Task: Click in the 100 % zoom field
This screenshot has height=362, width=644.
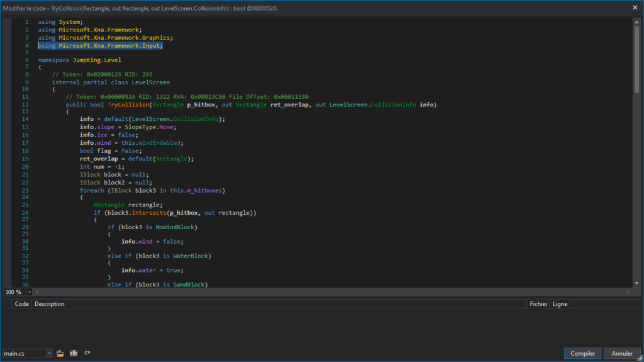Action: pyautogui.click(x=15, y=292)
